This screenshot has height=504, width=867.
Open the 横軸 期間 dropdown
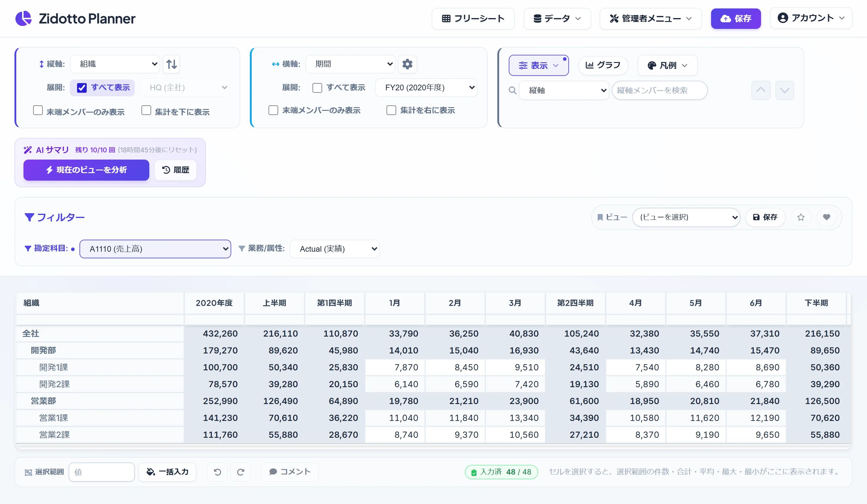(350, 64)
